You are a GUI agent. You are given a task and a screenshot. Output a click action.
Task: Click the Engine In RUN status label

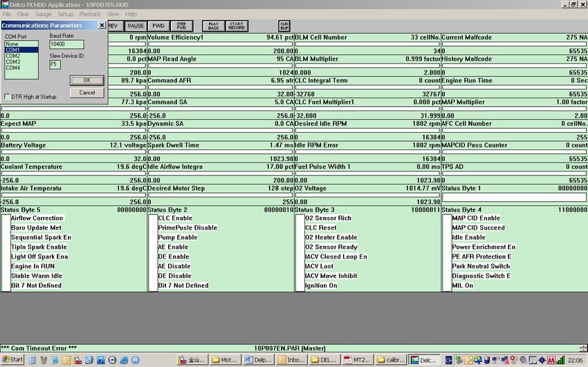[33, 266]
